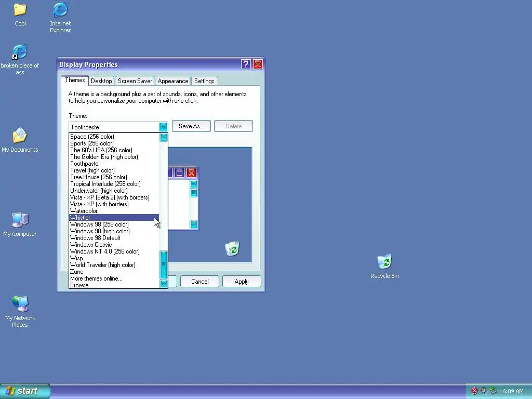This screenshot has width=532, height=399.
Task: Click the Theme combo box showing Toothpaste
Action: click(118, 127)
